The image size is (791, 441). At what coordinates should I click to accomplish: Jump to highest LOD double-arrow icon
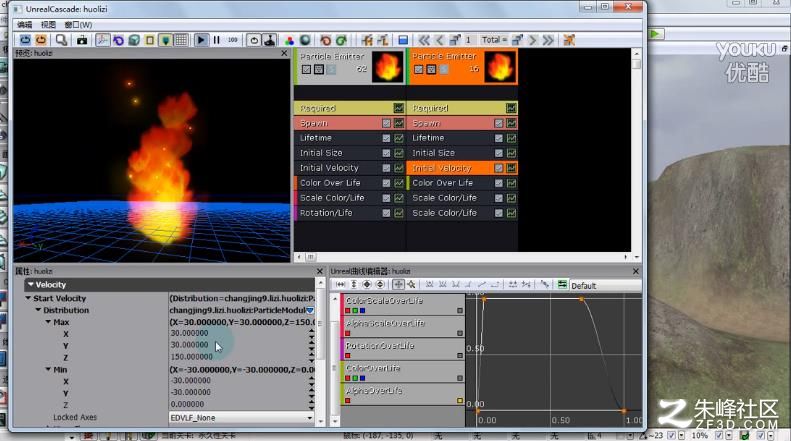click(548, 40)
